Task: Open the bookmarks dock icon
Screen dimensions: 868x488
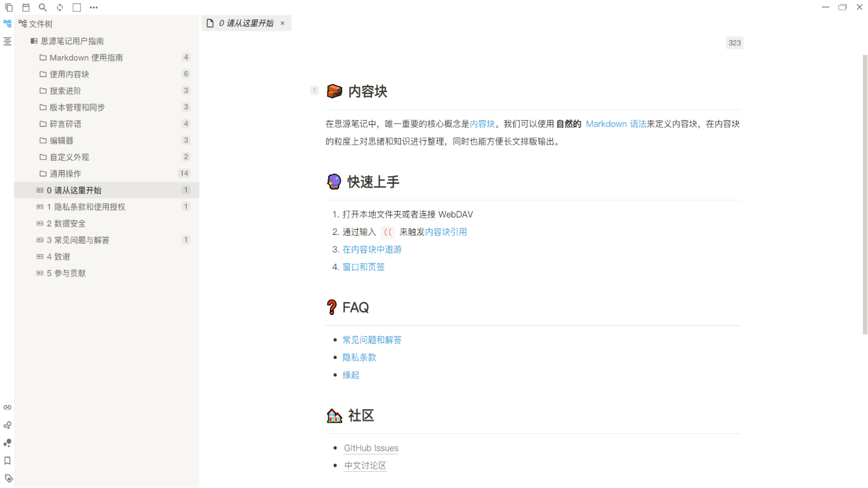Action: pyautogui.click(x=8, y=461)
